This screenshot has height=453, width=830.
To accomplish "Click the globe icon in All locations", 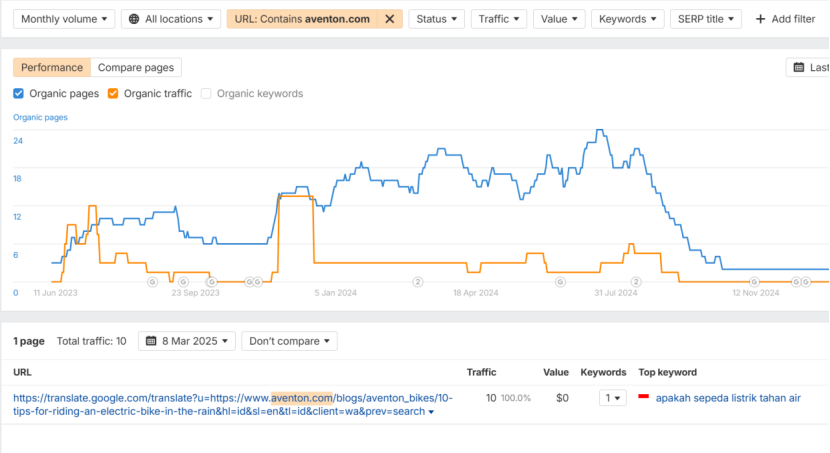I will (134, 19).
